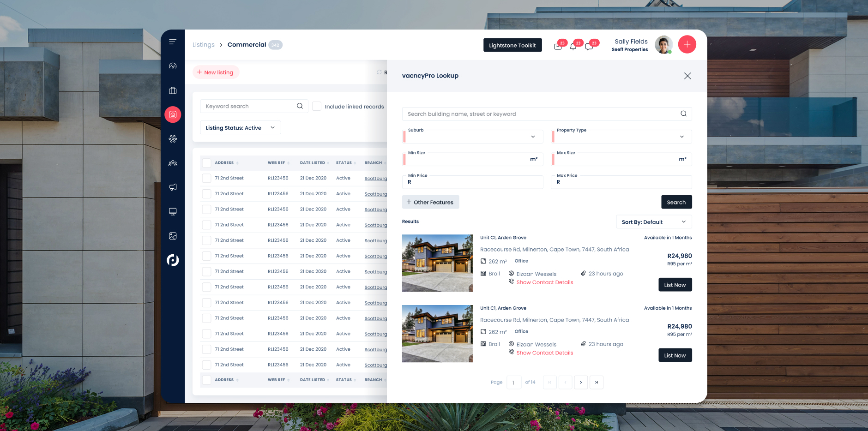Check the first 71 2nd Street row checkbox

point(207,178)
